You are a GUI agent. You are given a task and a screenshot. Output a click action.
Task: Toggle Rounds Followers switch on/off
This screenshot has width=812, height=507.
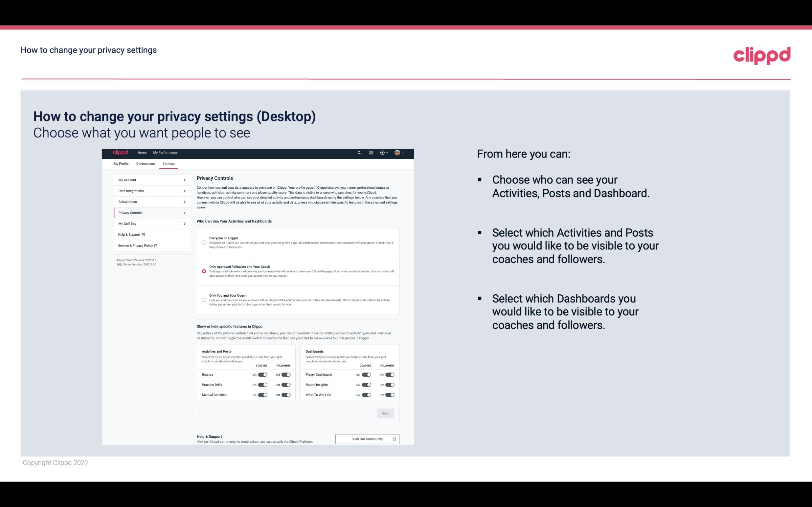286,374
